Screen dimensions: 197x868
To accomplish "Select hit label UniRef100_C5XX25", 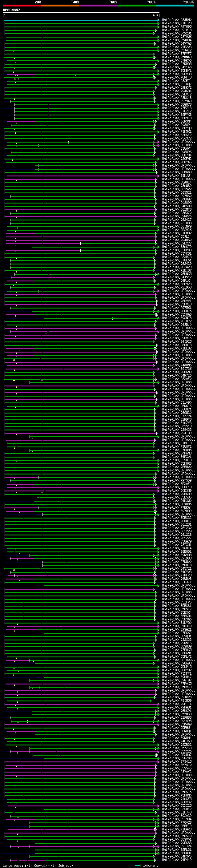I will coord(177,806).
